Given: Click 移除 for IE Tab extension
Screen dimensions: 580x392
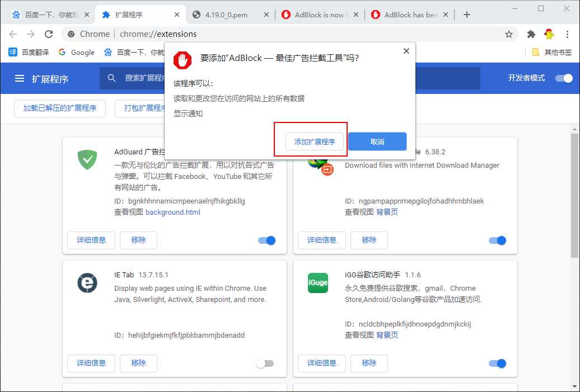Looking at the screenshot, I should tap(138, 363).
